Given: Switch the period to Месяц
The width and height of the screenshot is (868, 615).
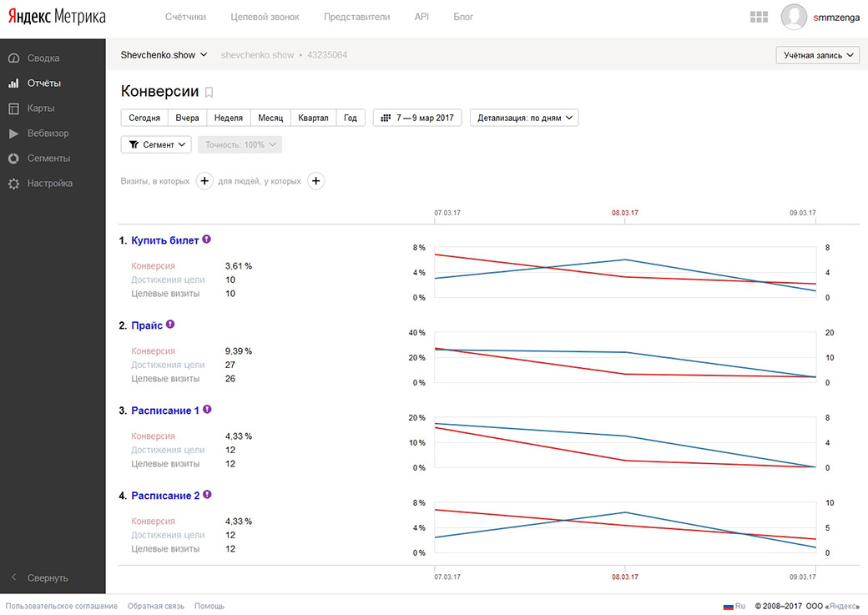Looking at the screenshot, I should tap(270, 118).
